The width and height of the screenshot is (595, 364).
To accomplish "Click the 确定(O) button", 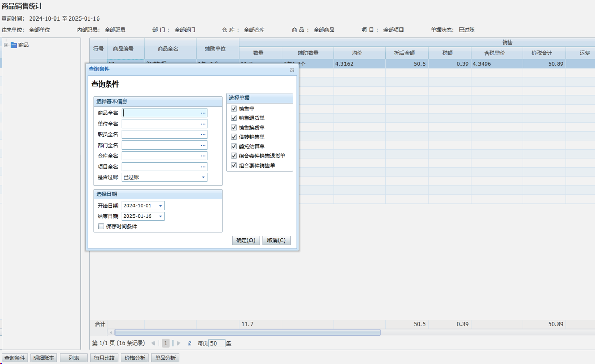I will click(246, 240).
